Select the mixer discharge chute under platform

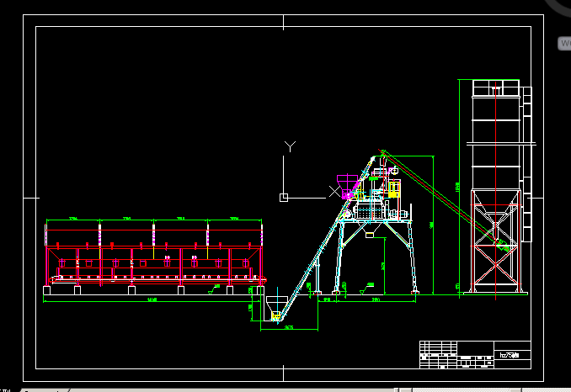click(x=369, y=230)
